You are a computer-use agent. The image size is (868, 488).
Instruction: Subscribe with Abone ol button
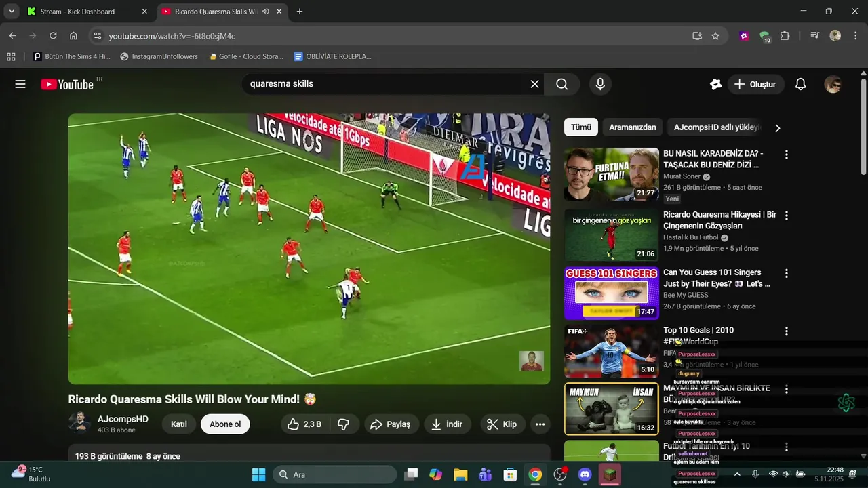coord(225,424)
